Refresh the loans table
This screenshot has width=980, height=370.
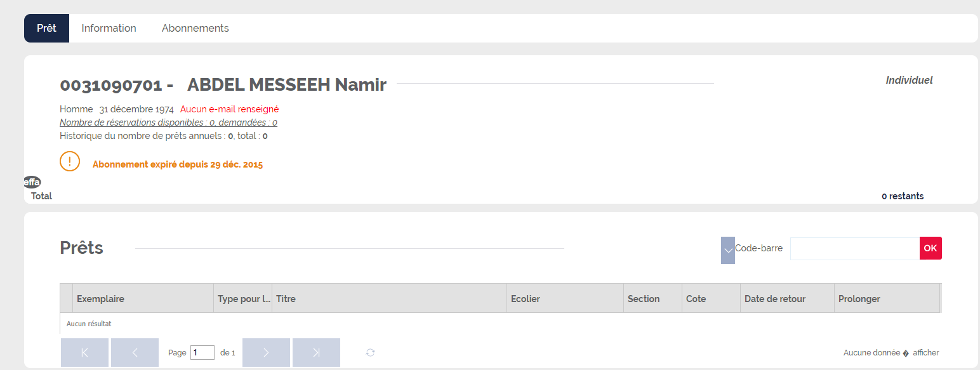click(x=371, y=352)
